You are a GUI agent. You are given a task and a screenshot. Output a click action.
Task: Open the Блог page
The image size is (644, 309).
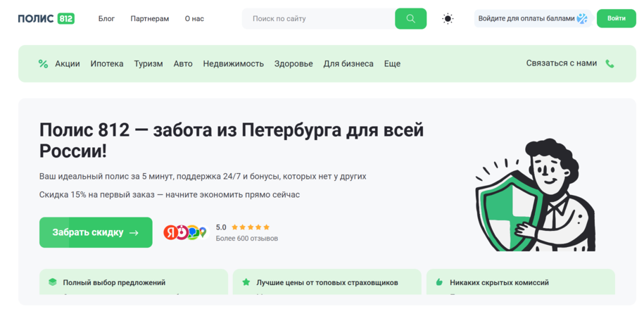107,18
